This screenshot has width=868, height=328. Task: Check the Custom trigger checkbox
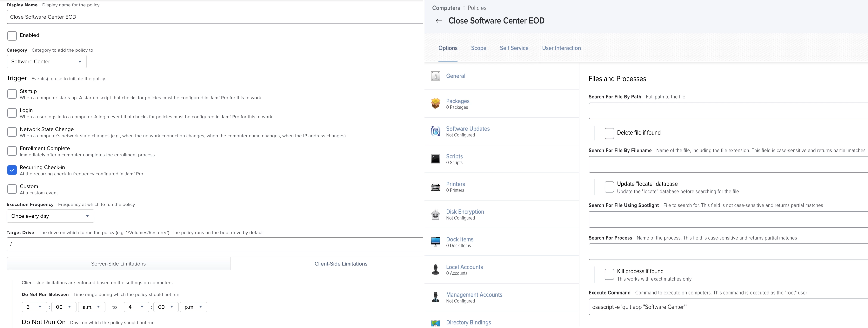click(12, 189)
